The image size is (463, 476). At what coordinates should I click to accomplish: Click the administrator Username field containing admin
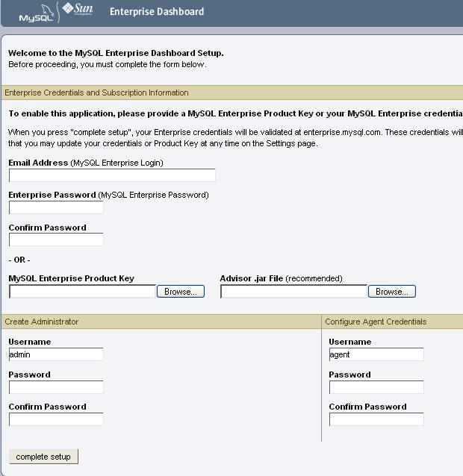point(56,354)
